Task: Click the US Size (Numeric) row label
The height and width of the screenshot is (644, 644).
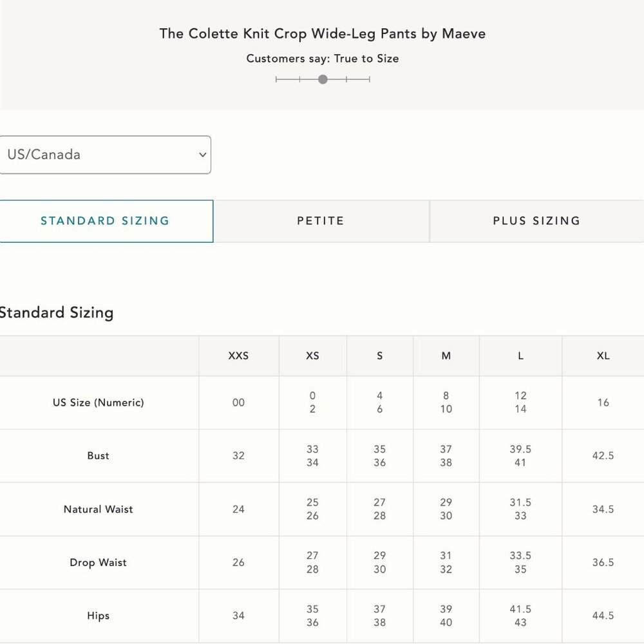Action: pos(99,402)
